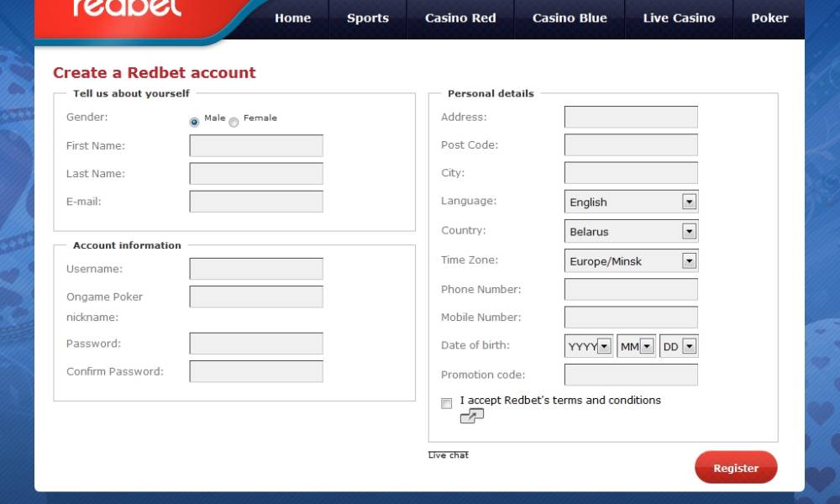Open the Casino Red section
840x504 pixels.
tap(460, 18)
